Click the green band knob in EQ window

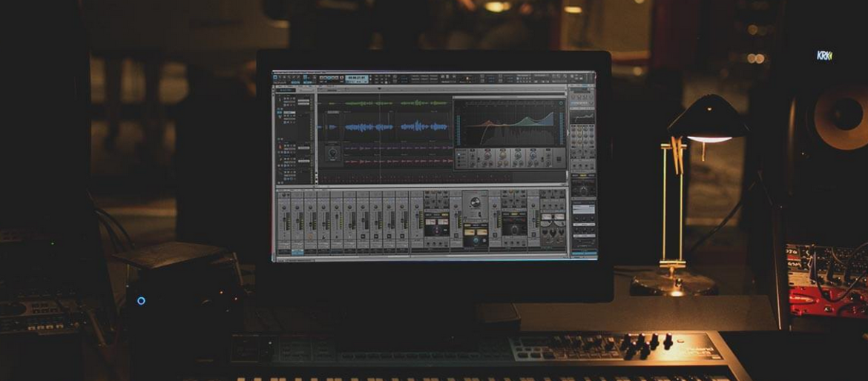tap(518, 155)
